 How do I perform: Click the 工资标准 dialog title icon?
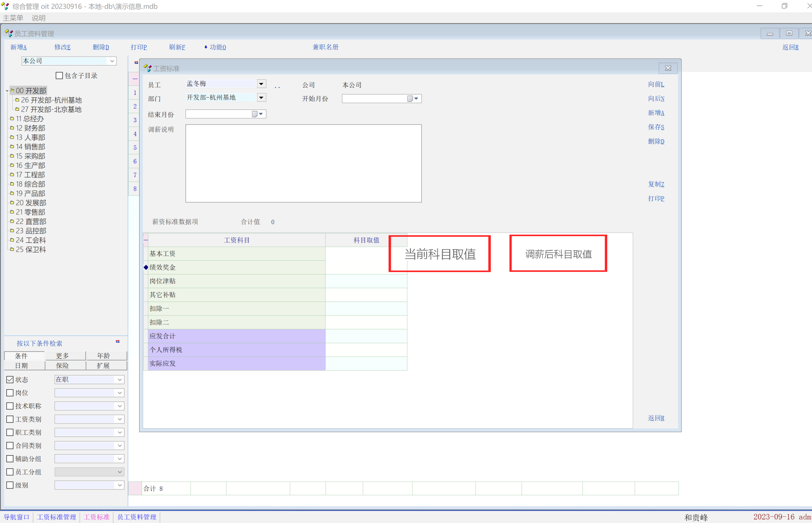pyautogui.click(x=147, y=68)
